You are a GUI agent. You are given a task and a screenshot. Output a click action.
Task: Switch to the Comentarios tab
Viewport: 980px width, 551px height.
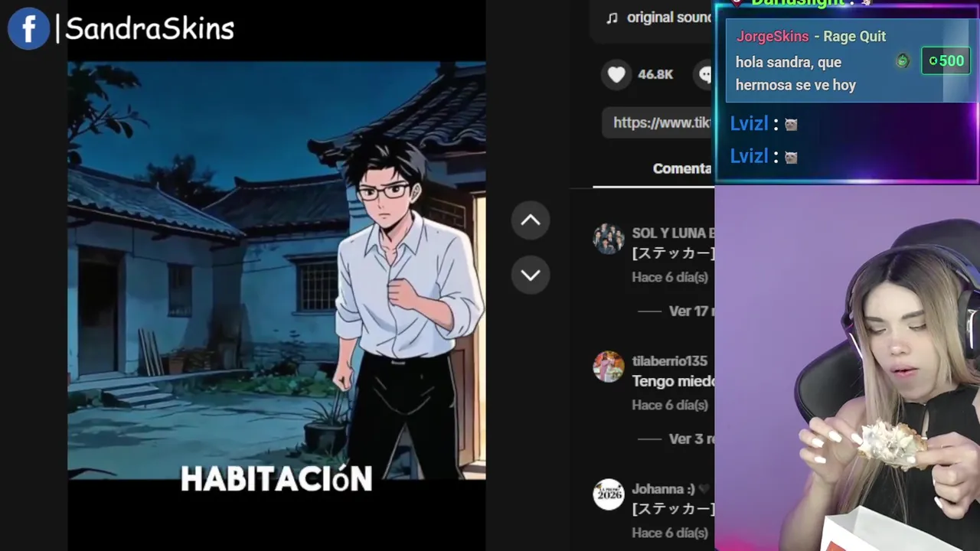point(683,168)
